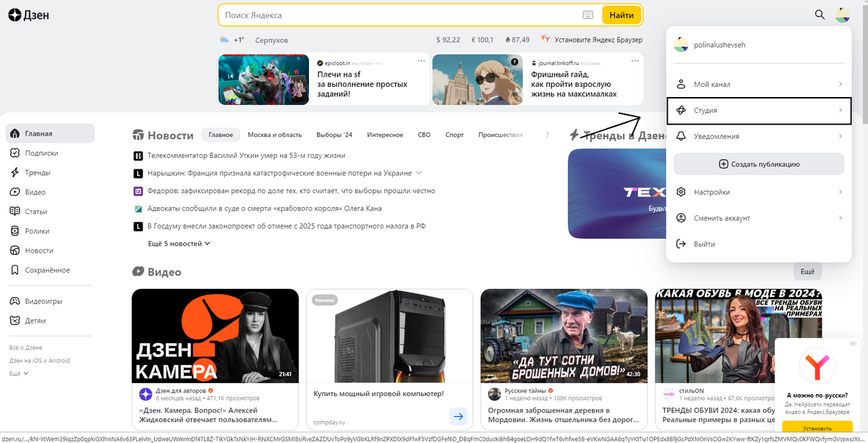Click the Главная home icon in sidebar
868x443 pixels.
(14, 134)
